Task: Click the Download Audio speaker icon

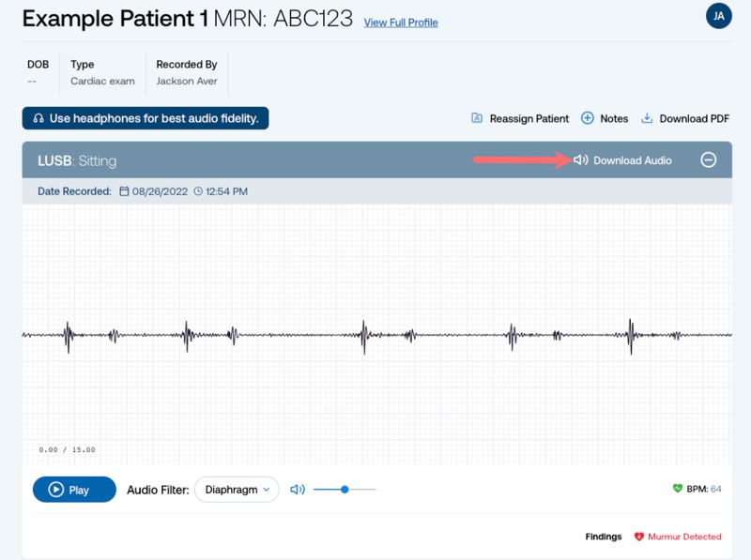Action: [x=580, y=159]
